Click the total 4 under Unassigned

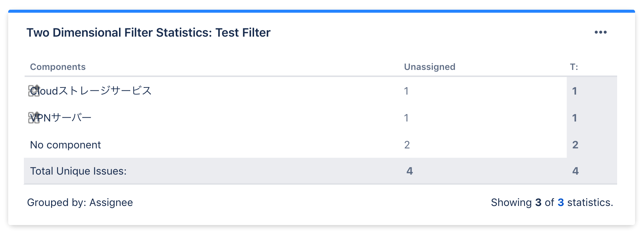click(409, 171)
